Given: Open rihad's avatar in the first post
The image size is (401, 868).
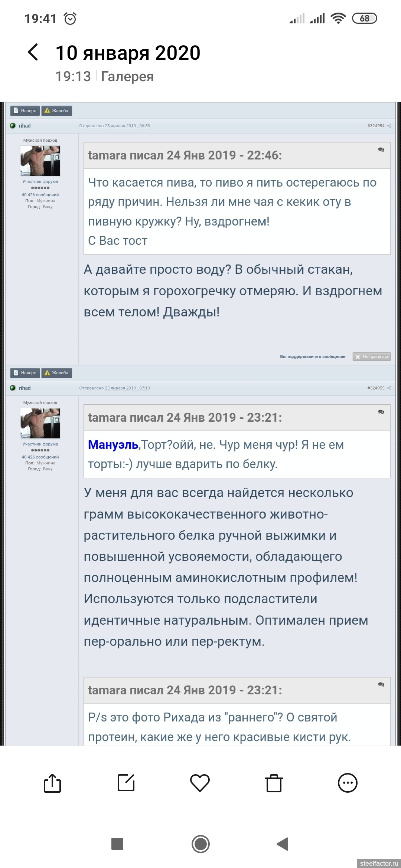Looking at the screenshot, I should 40,161.
